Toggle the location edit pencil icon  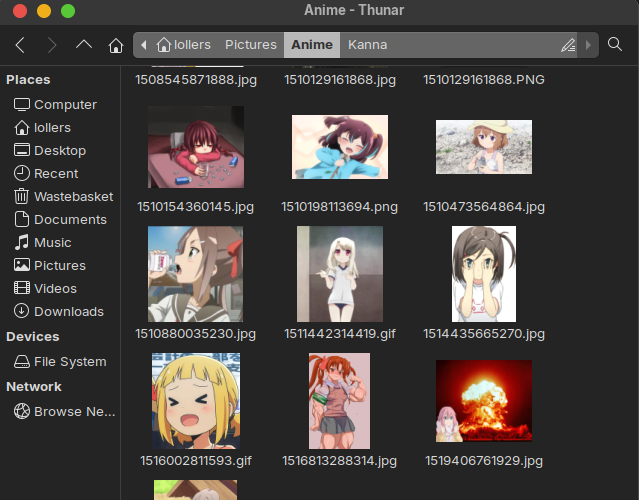[568, 45]
